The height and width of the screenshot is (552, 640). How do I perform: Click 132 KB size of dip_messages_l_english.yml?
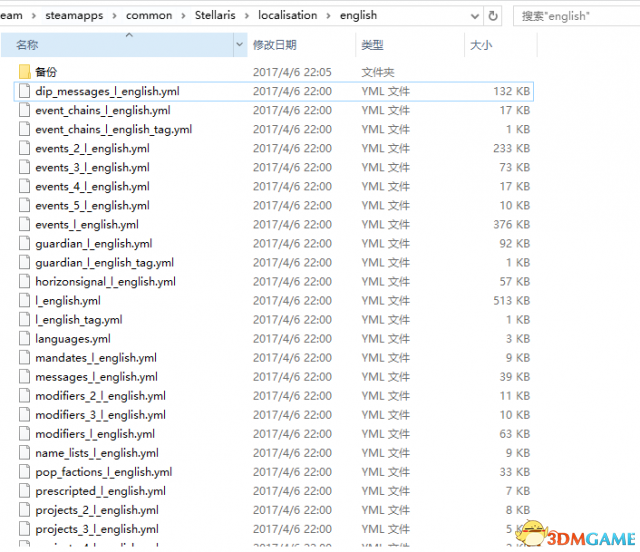511,91
